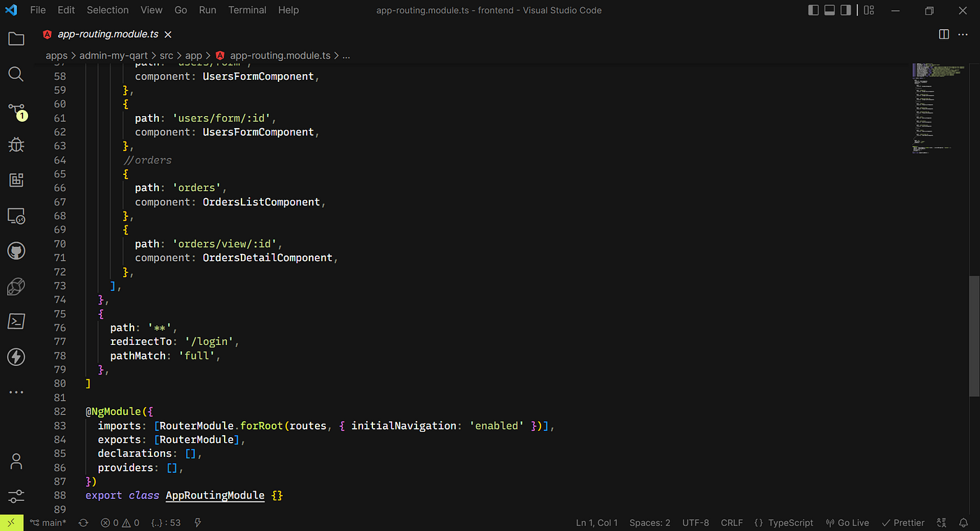
Task: Toggle Go Live server in the status bar
Action: (847, 523)
